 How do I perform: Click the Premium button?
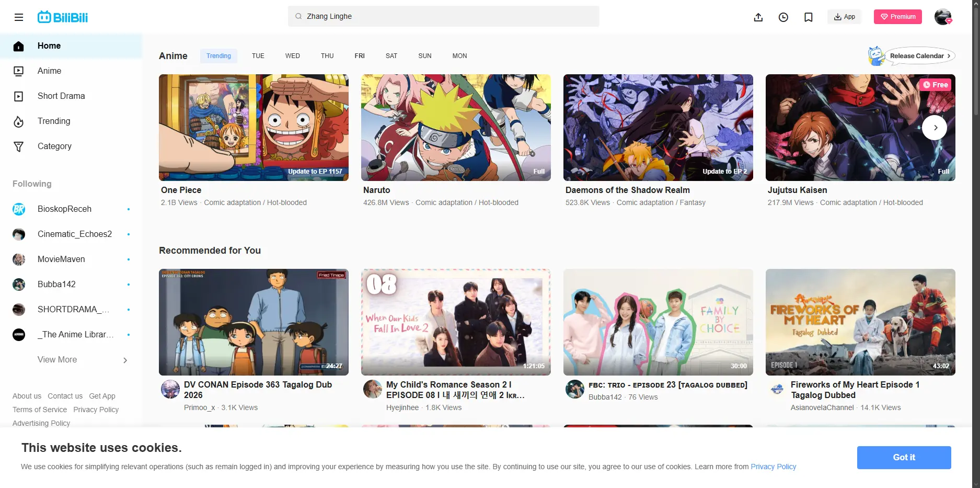click(x=898, y=17)
